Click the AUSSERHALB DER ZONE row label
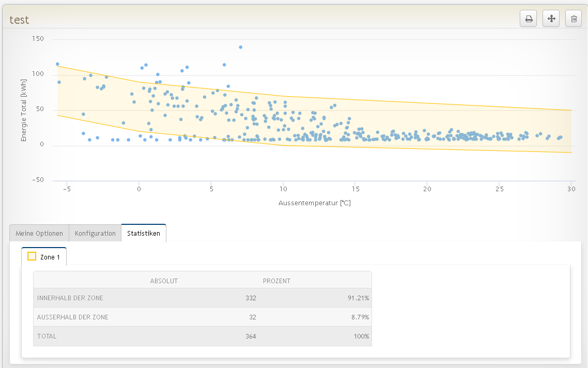The image size is (588, 368). click(x=73, y=317)
